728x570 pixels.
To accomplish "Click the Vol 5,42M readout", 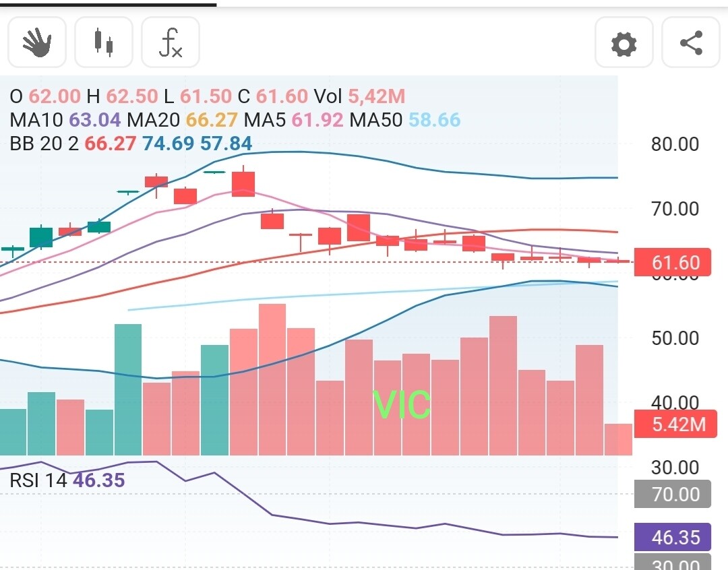I will point(359,96).
